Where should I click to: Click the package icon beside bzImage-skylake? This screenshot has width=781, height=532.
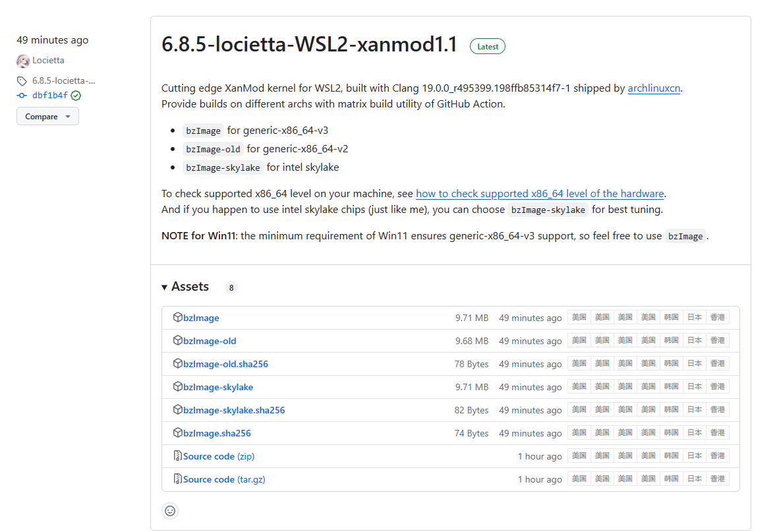point(178,386)
